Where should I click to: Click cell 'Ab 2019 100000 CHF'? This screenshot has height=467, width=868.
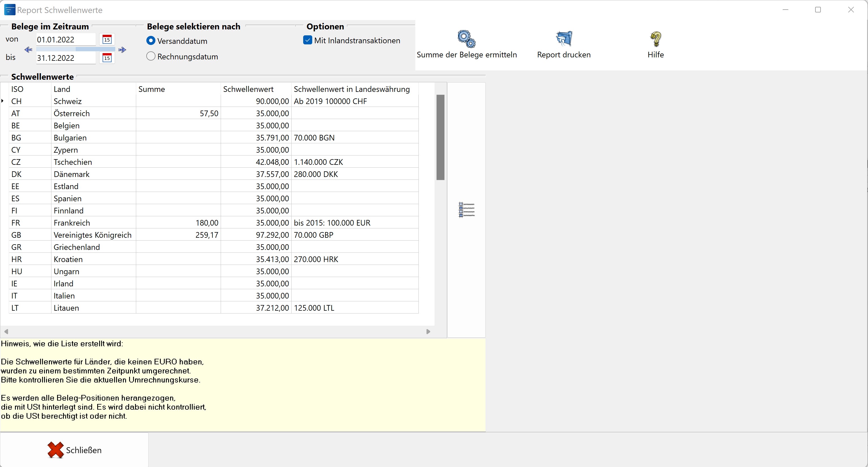tap(355, 101)
